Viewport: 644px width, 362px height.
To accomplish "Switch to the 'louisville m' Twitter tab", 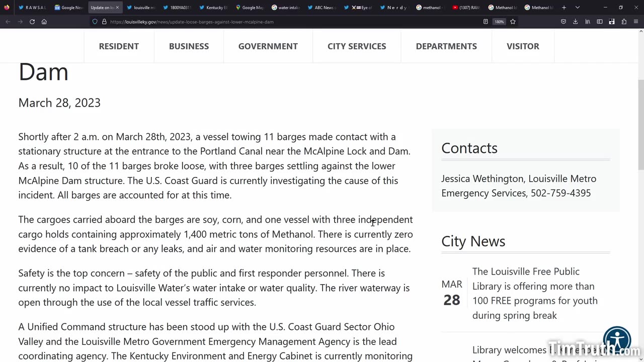I will [141, 8].
